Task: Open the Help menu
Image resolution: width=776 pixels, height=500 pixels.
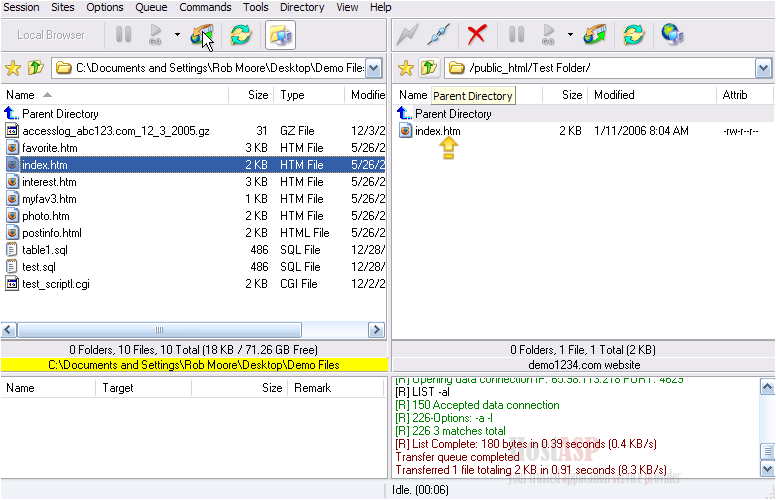Action: pyautogui.click(x=380, y=7)
